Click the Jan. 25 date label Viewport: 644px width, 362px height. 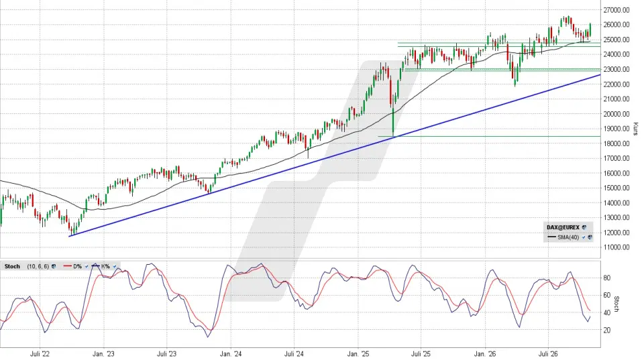click(x=358, y=354)
